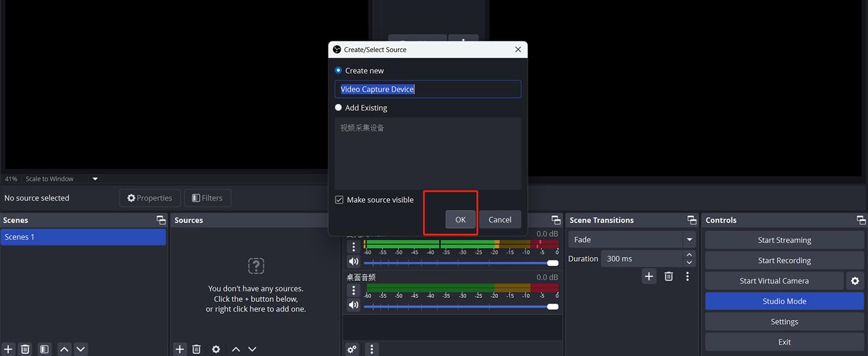868x356 pixels.
Task: Select the Create new radio button
Action: pos(339,70)
